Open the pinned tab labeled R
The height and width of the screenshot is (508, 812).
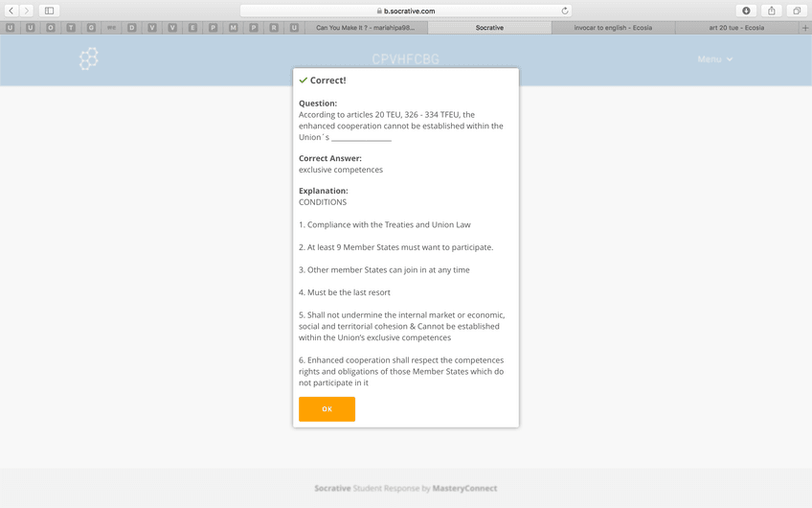tap(274, 28)
